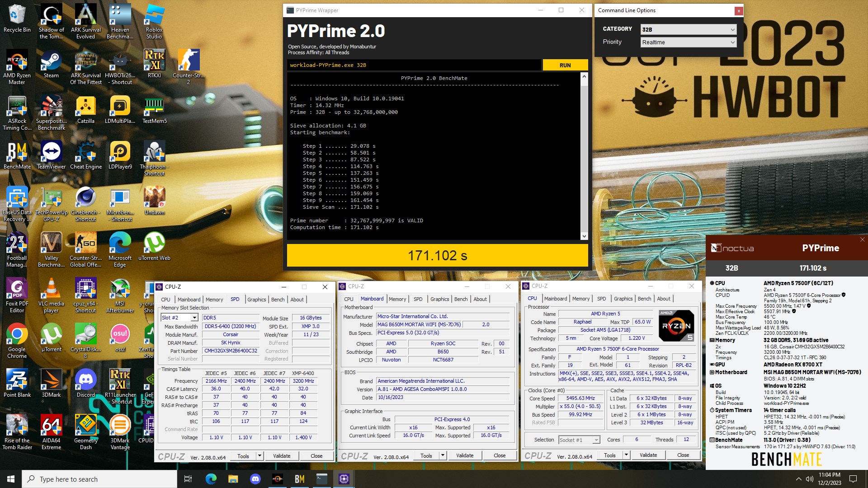The height and width of the screenshot is (488, 868).
Task: Launch ARK Survival Evolved icon
Action: point(85,21)
